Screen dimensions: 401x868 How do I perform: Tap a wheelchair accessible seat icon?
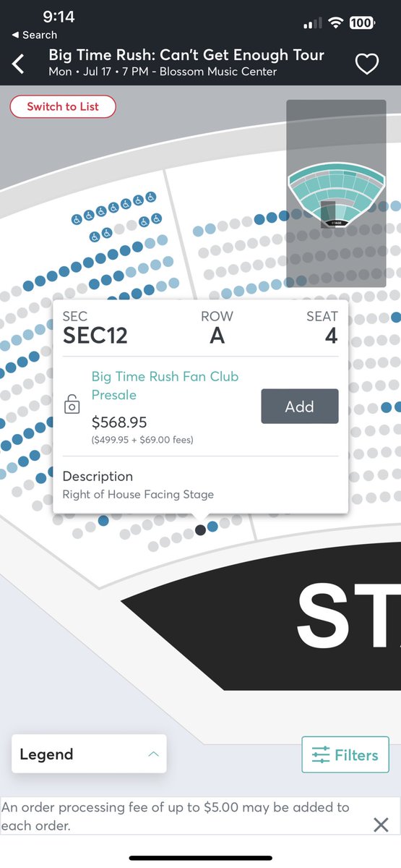[x=150, y=197]
